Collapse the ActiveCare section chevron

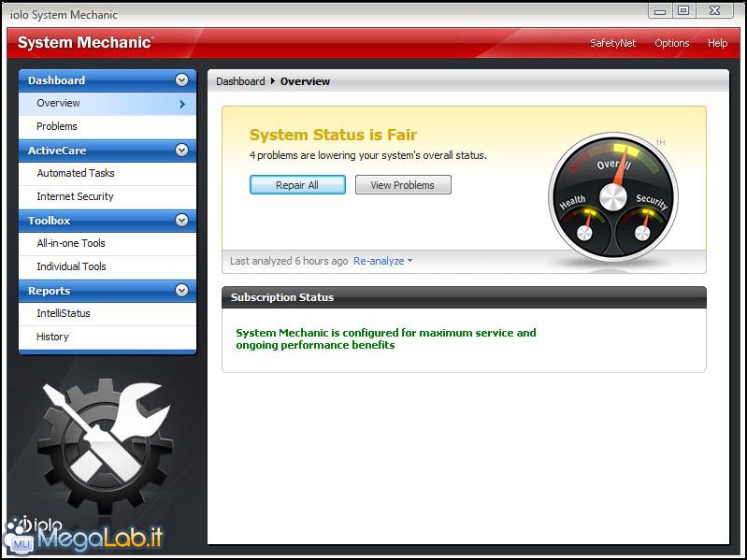click(181, 150)
